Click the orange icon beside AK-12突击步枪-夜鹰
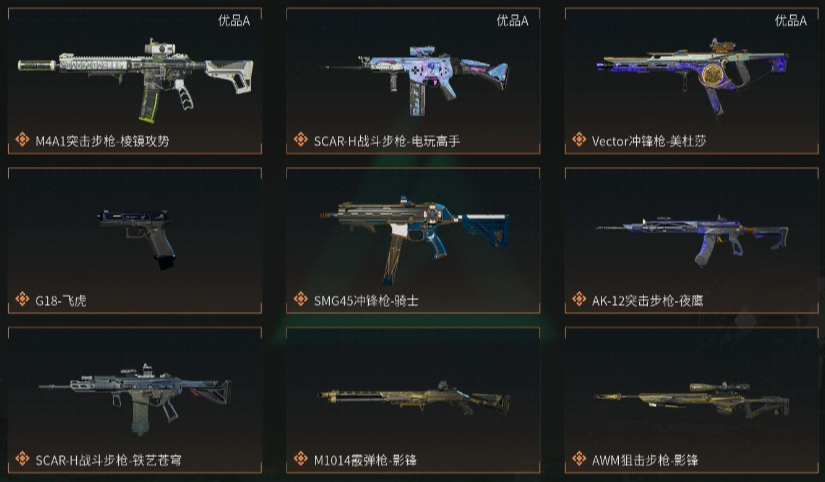The width and height of the screenshot is (825, 482). coord(579,299)
